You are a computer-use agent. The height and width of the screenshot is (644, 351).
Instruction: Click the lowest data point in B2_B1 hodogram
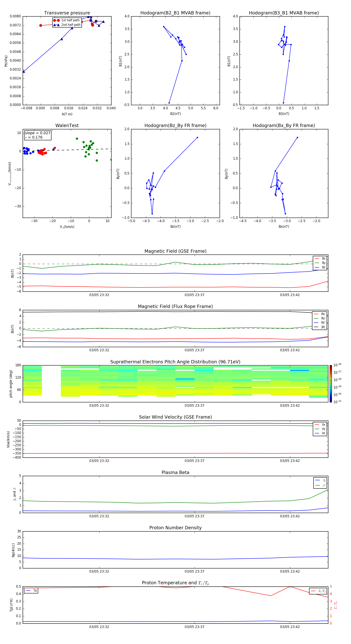pos(169,103)
